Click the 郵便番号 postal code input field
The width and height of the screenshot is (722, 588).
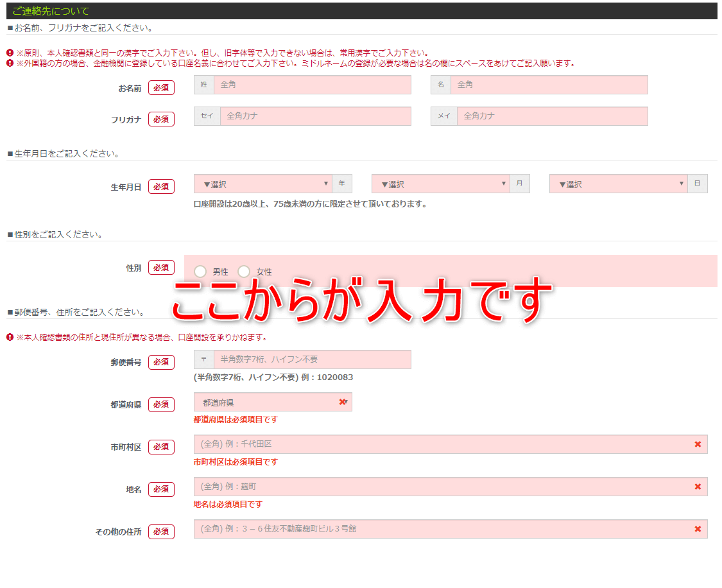(312, 359)
